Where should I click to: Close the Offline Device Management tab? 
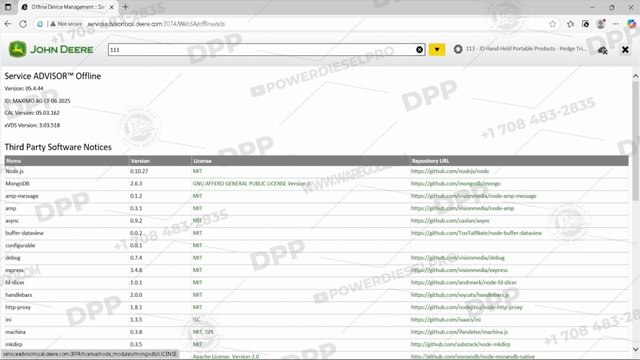[x=111, y=7]
